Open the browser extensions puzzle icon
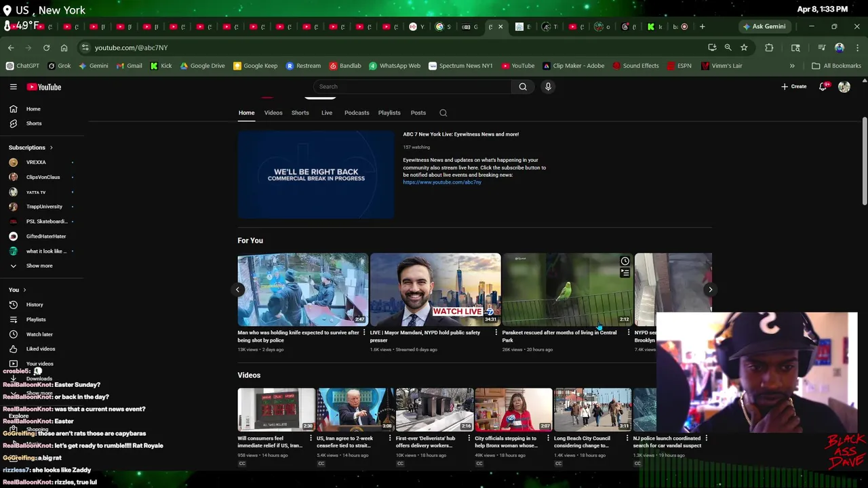868x488 pixels. [769, 47]
